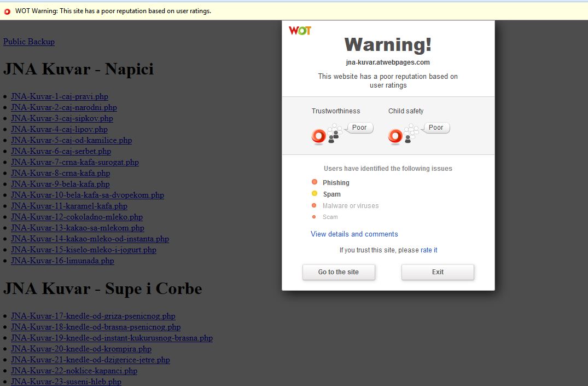Click 'Users have identified the following issues' text
This screenshot has width=588, height=386.
(388, 169)
